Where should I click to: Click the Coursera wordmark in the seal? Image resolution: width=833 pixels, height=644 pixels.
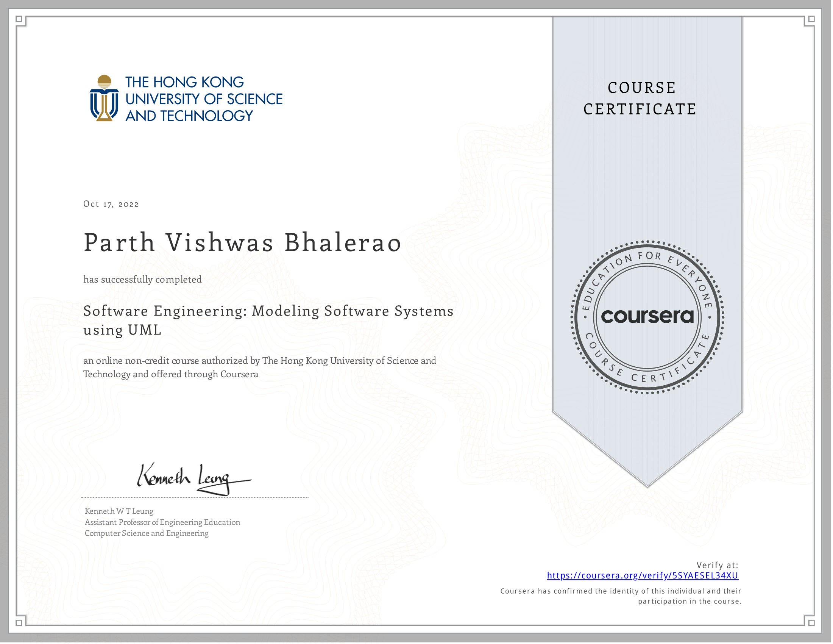[647, 316]
